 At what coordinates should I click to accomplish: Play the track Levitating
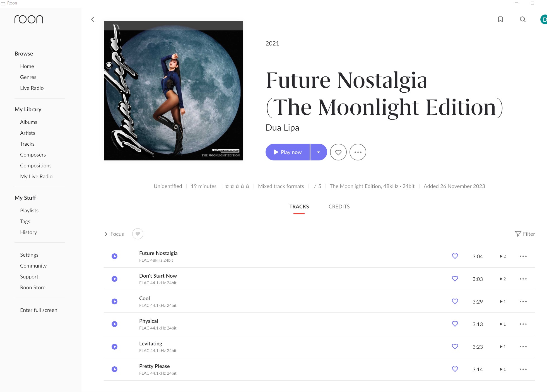114,347
